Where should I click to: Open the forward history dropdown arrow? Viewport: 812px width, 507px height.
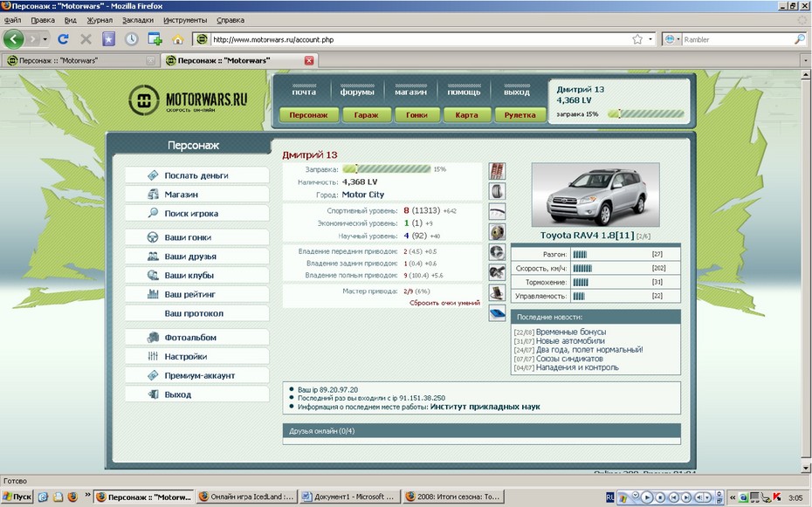click(45, 39)
